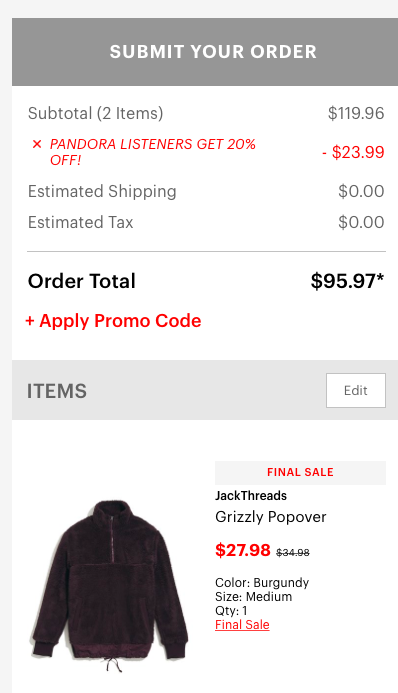Select the JackThreads brand name

pyautogui.click(x=251, y=496)
